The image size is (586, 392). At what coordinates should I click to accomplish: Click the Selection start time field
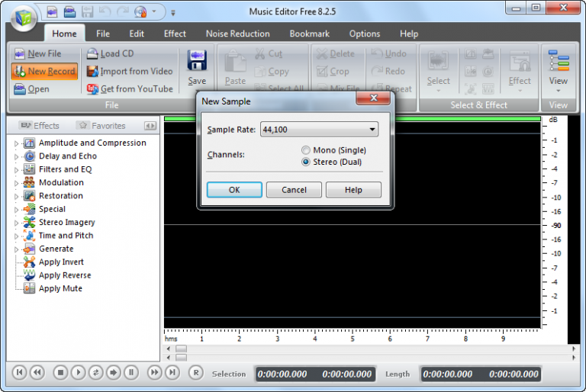click(x=282, y=374)
